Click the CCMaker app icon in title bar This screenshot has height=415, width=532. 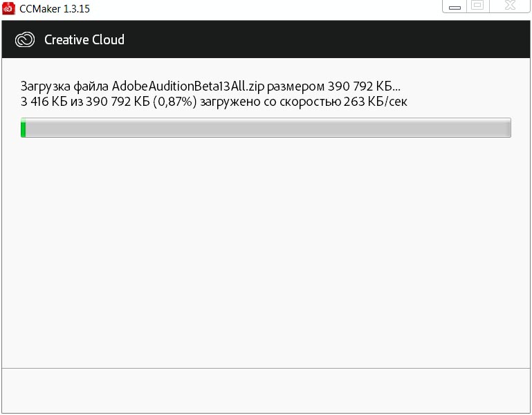(8, 9)
